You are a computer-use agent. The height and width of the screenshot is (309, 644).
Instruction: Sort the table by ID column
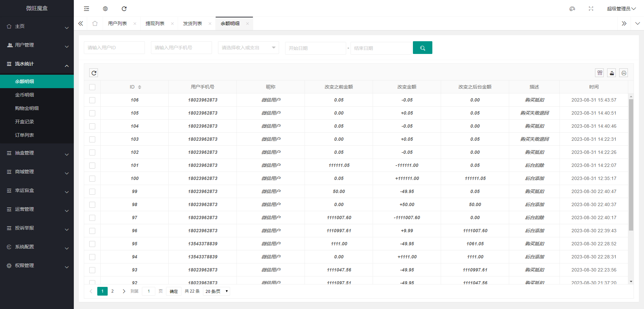pyautogui.click(x=140, y=87)
